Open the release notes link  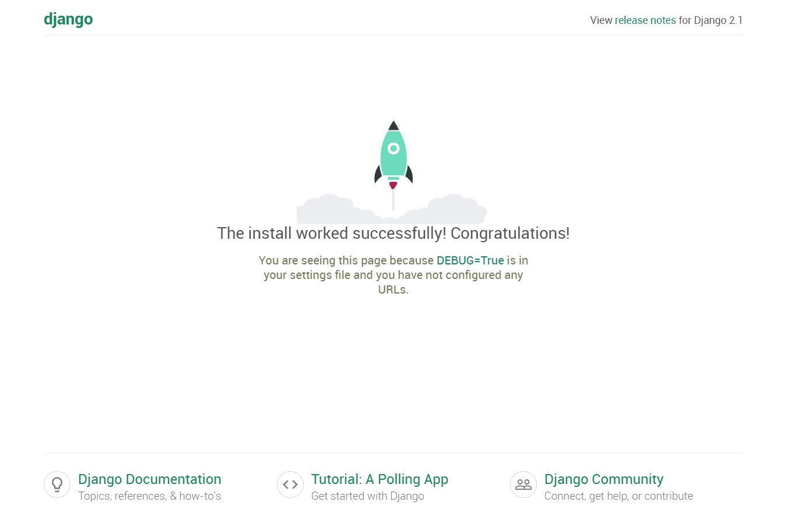(645, 20)
